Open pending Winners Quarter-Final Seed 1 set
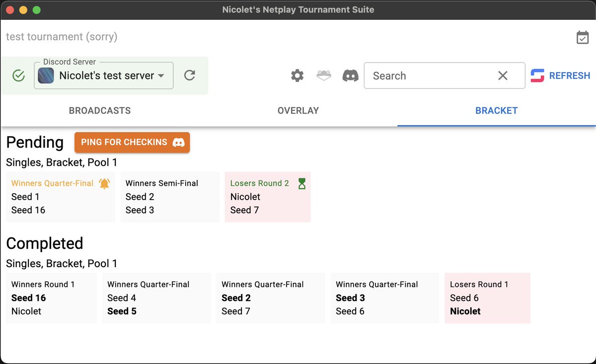The width and height of the screenshot is (596, 364). 61,197
